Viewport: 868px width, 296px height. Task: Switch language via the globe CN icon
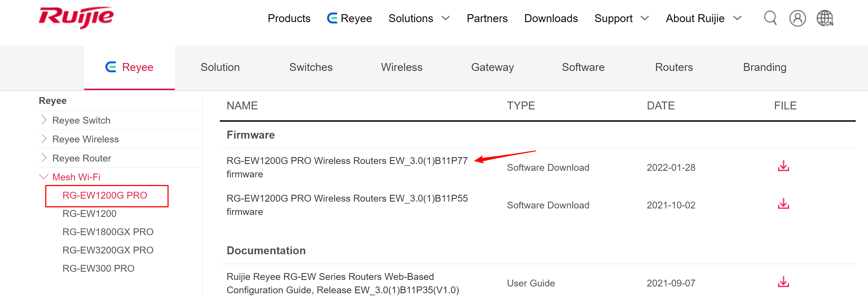(x=825, y=18)
